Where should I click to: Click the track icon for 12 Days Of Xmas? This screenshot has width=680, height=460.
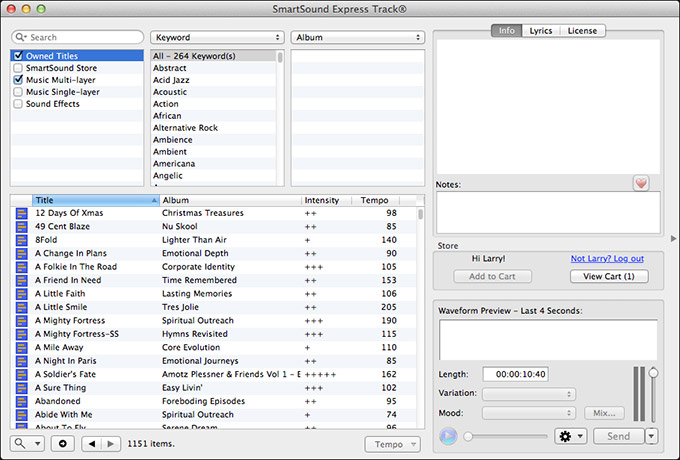[21, 213]
